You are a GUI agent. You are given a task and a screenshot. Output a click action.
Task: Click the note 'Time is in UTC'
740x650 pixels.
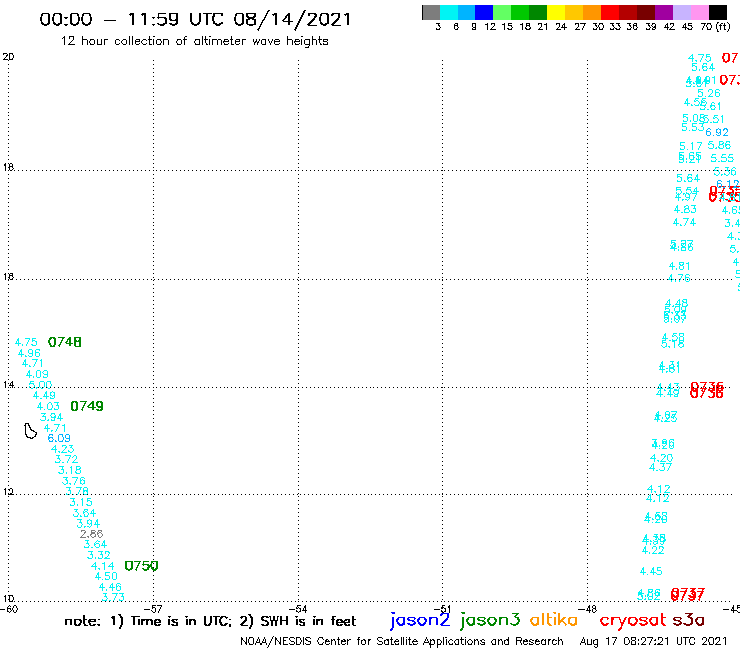click(180, 621)
